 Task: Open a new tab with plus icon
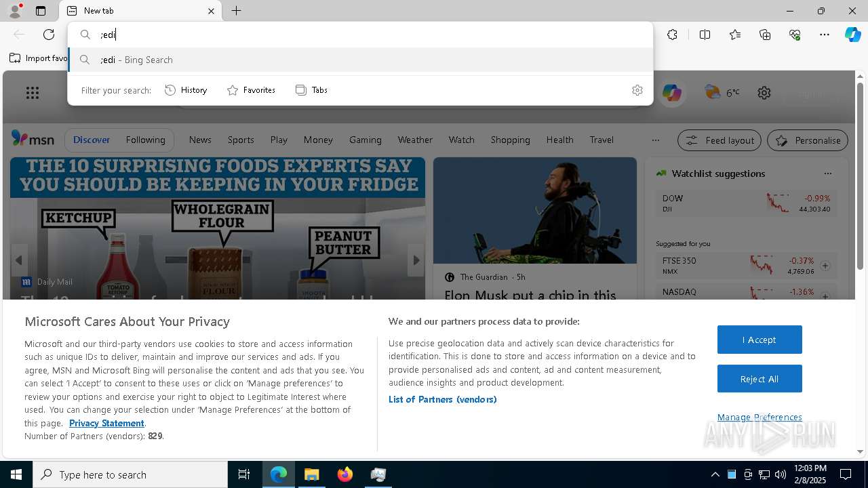(x=236, y=11)
